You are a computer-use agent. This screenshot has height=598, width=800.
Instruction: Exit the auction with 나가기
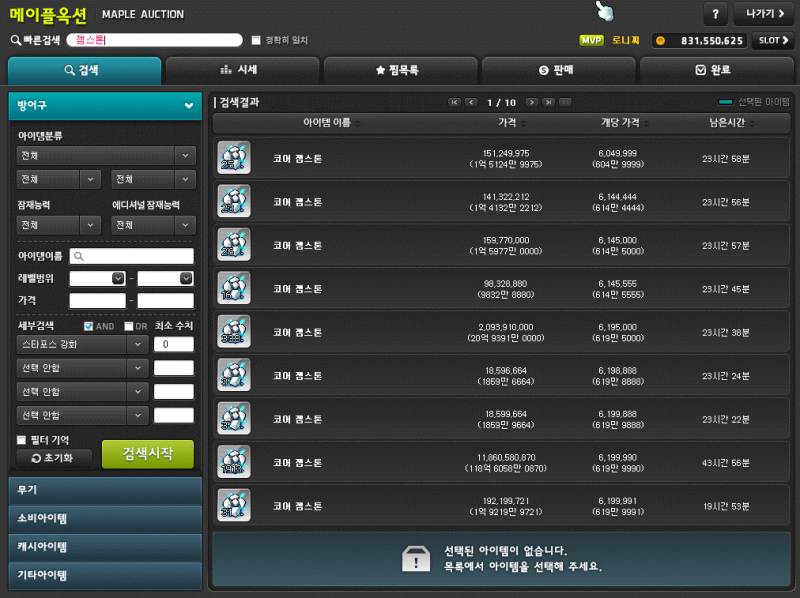click(x=764, y=14)
